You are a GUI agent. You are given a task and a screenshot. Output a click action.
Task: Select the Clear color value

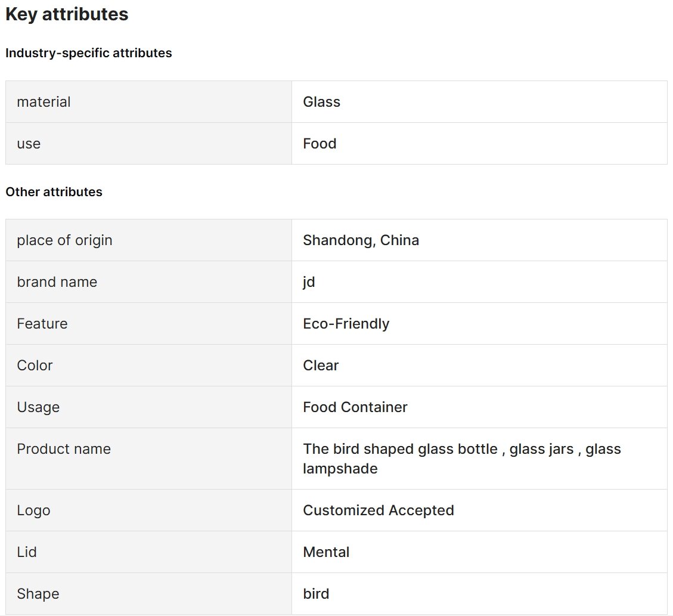321,366
